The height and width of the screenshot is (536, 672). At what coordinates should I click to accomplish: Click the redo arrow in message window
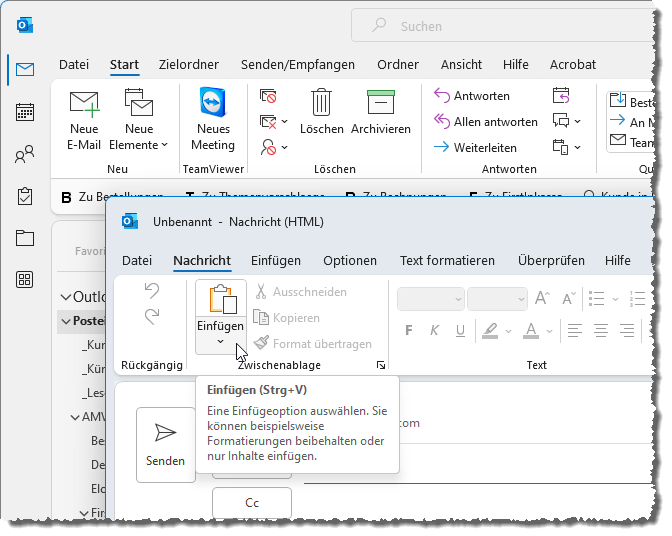tap(152, 317)
